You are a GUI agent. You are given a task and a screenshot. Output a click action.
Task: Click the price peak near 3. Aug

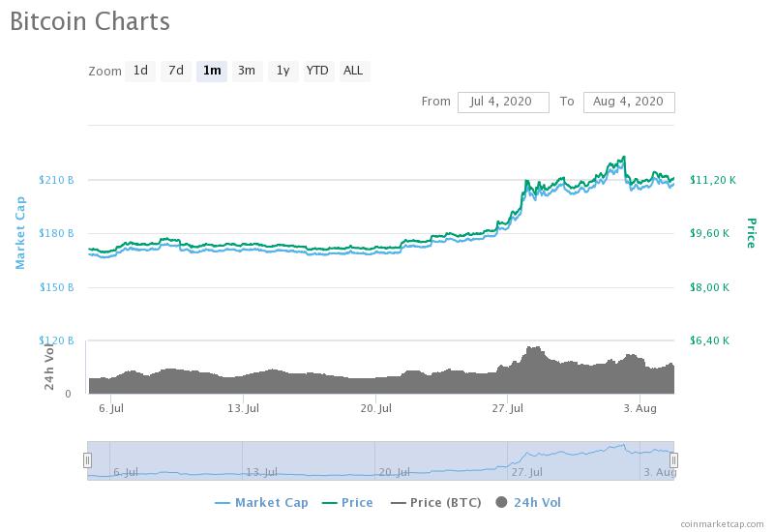(x=624, y=157)
